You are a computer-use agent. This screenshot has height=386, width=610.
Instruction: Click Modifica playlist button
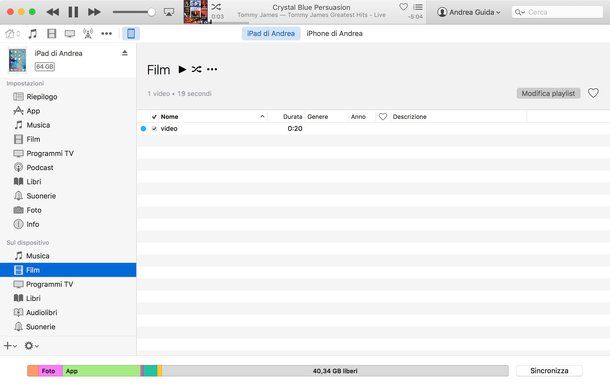548,93
